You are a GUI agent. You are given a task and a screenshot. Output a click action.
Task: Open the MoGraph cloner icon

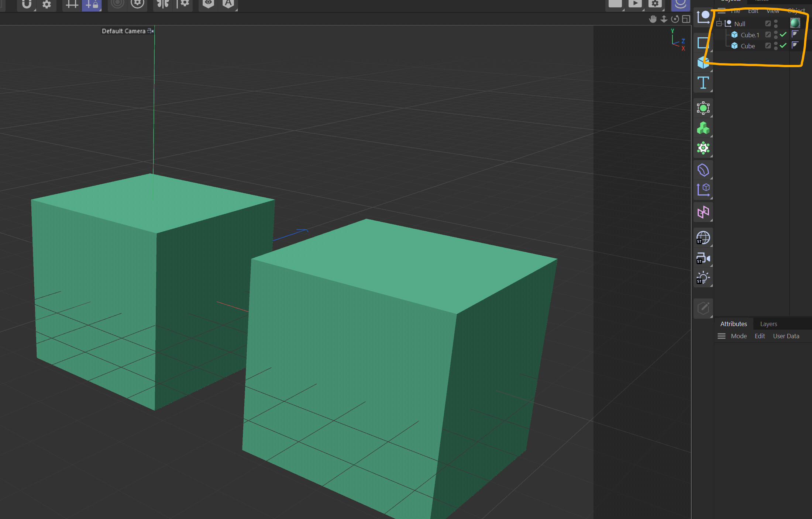pyautogui.click(x=703, y=108)
